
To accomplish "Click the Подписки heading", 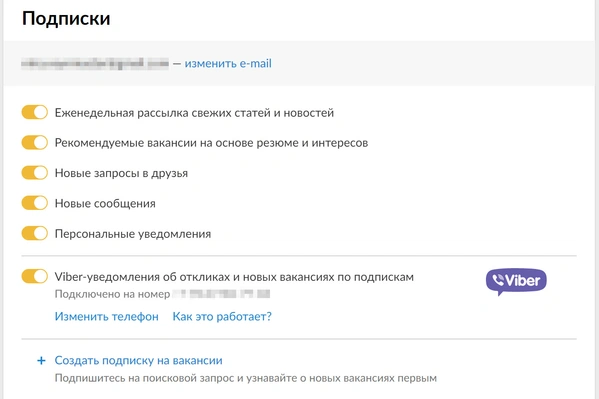I will click(x=66, y=18).
